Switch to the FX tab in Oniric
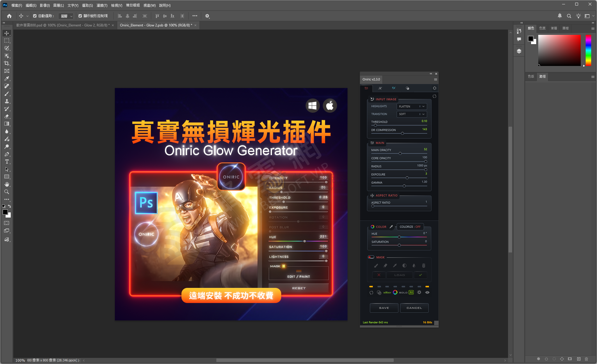This screenshot has width=597, height=364. (x=394, y=88)
